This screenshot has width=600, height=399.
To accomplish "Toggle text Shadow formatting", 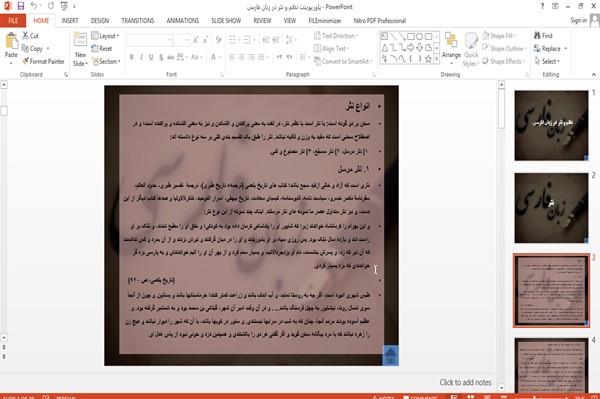I will (x=161, y=57).
